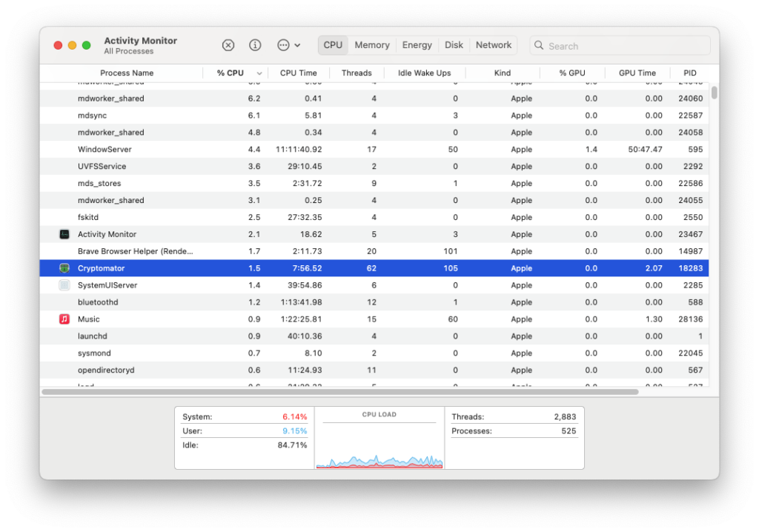This screenshot has width=759, height=532.
Task: Open the process info (i) icon
Action: 255,45
